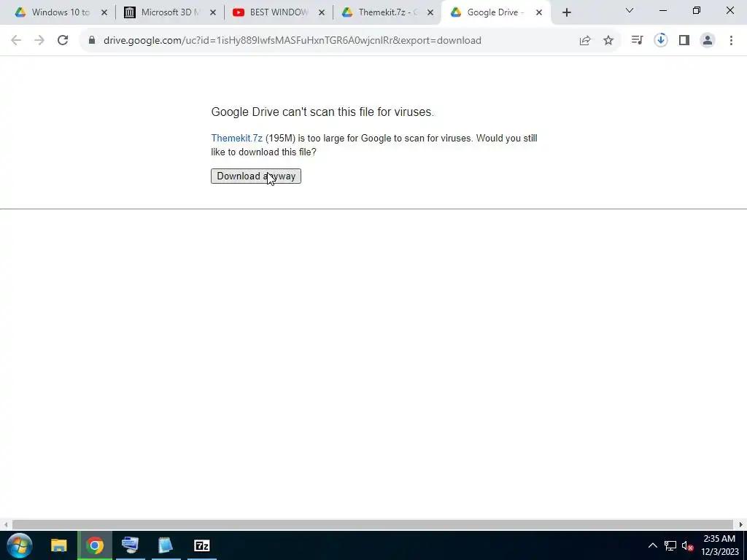The height and width of the screenshot is (560, 747).
Task: Show the Chrome downloads icon
Action: click(661, 41)
